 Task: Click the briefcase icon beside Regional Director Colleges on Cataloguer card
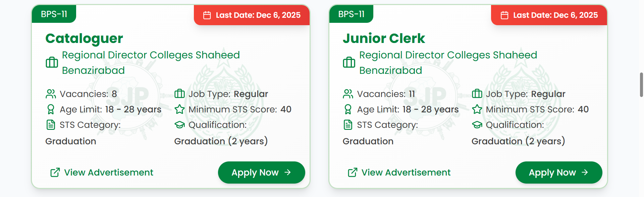(x=51, y=62)
